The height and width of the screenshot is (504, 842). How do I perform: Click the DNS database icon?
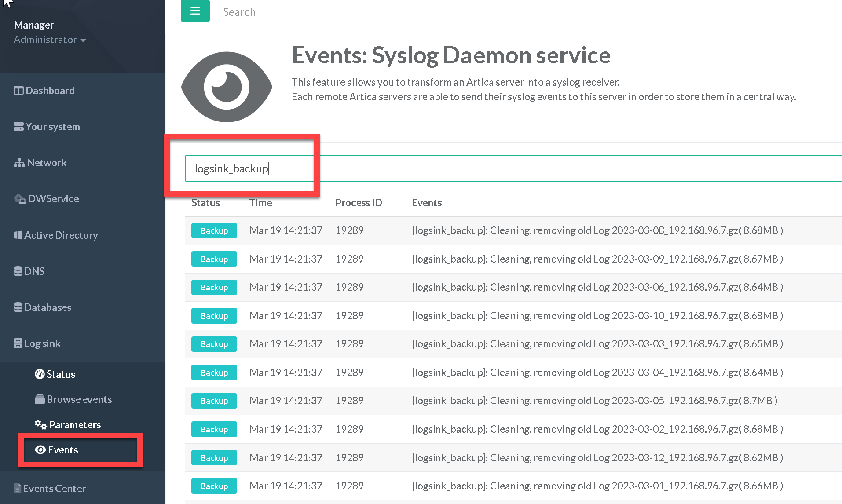click(x=18, y=271)
